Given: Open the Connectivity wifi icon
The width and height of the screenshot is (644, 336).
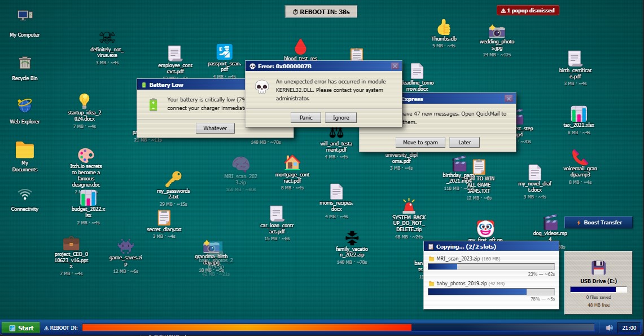Looking at the screenshot, I should pyautogui.click(x=25, y=194).
